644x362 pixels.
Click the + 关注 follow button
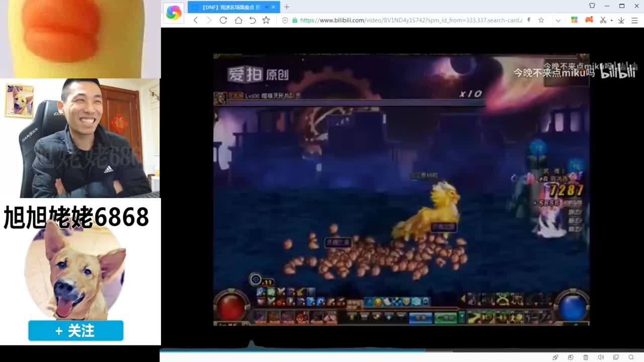pos(75,331)
